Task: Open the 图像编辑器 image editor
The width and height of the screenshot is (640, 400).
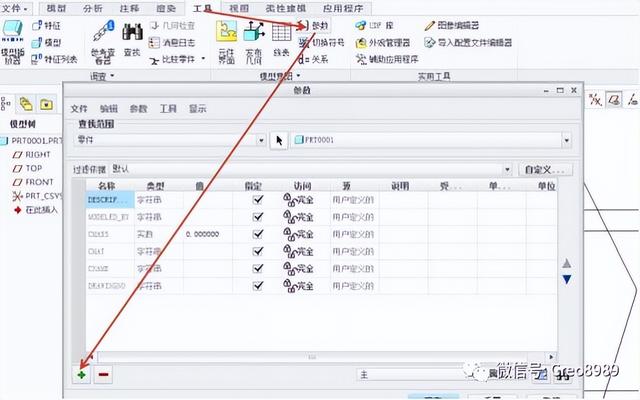Action: tap(451, 25)
